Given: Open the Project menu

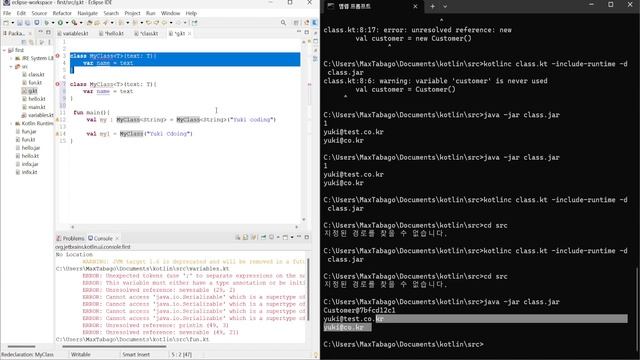Looking at the screenshot, I should point(132,13).
